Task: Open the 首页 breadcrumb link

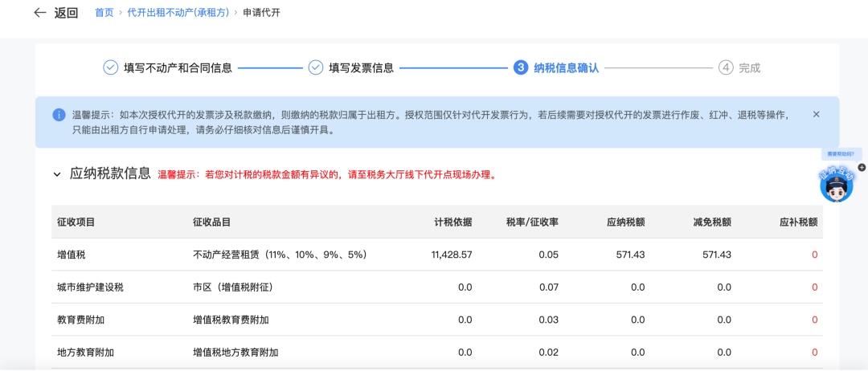Action: coord(104,13)
